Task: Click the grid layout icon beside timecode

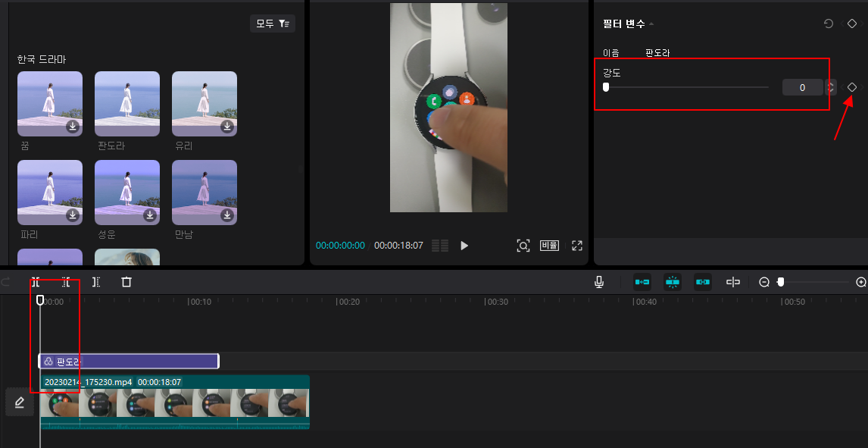Action: point(440,246)
